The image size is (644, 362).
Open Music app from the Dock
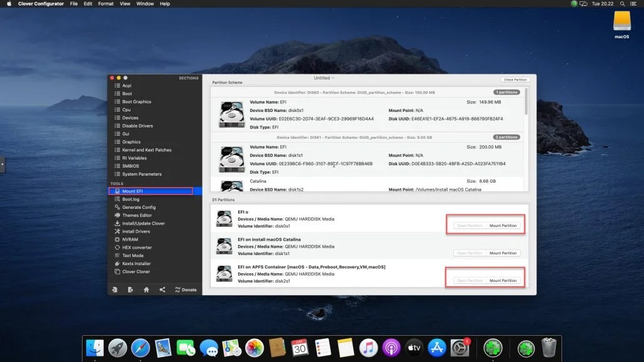click(368, 348)
